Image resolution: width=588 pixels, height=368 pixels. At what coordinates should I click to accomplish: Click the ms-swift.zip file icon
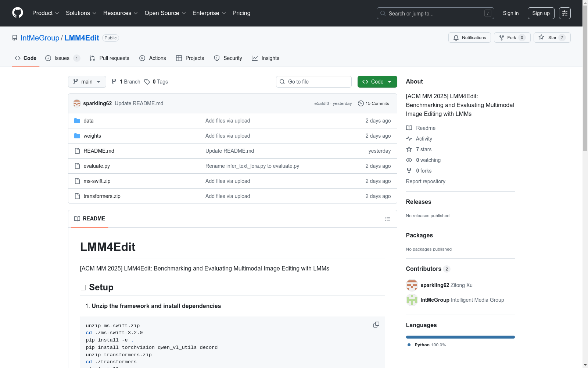tap(77, 181)
